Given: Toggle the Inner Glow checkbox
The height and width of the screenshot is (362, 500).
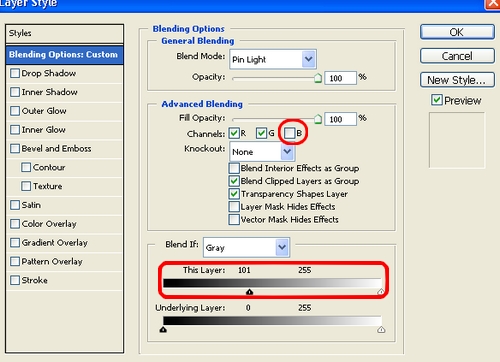Looking at the screenshot, I should [15, 130].
